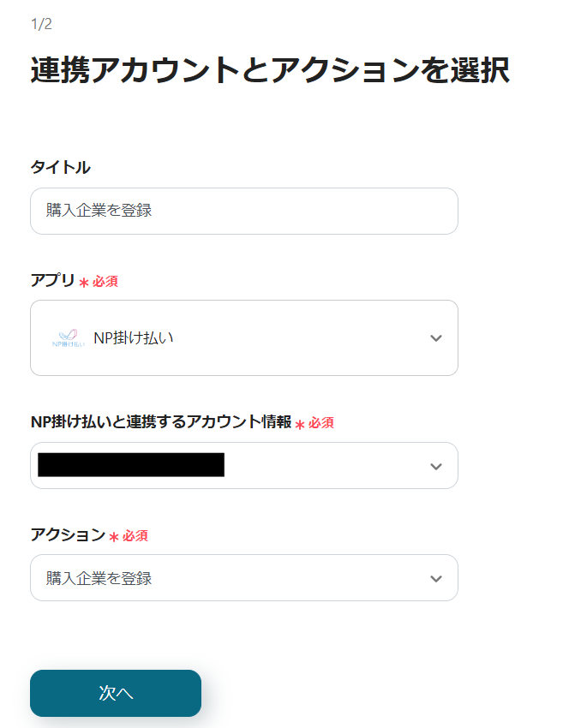581x728 pixels.
Task: Click the red asterisk beside アプリ
Action: tap(84, 283)
